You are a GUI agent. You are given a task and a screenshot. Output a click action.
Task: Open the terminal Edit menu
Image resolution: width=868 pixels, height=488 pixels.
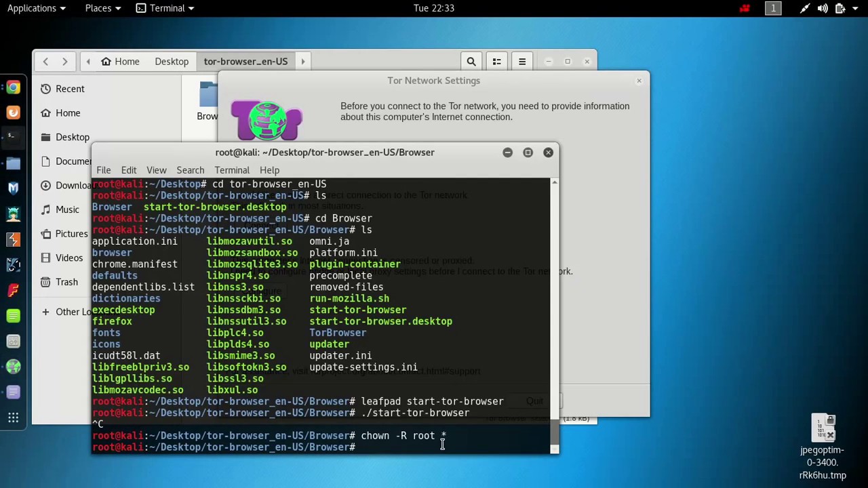(x=129, y=170)
